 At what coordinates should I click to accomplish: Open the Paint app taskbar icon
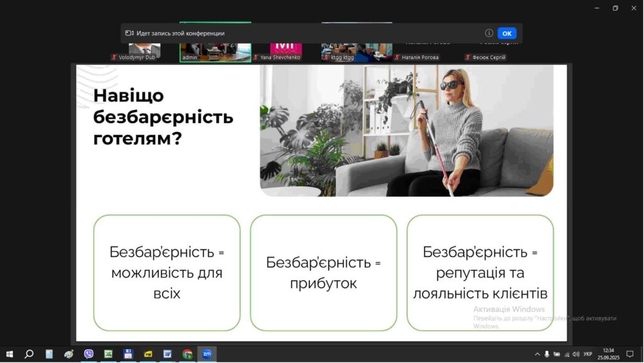[x=69, y=354]
